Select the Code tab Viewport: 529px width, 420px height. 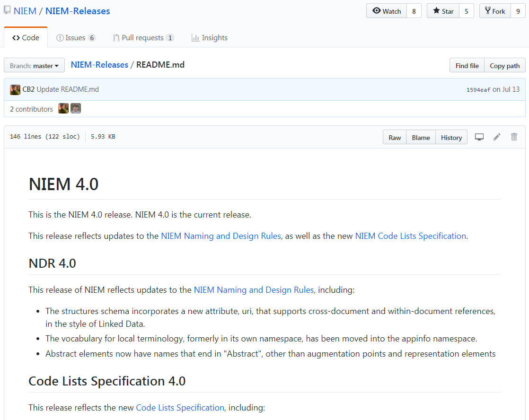tap(26, 38)
